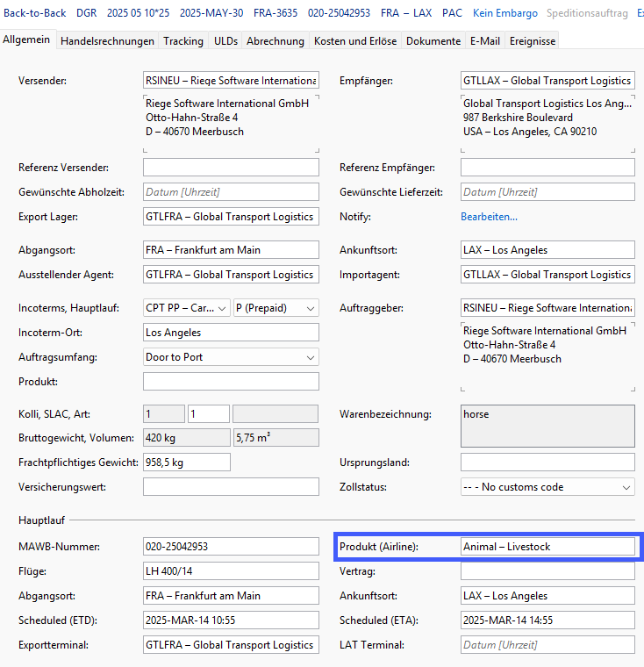This screenshot has height=667, width=644.
Task: Click the 2025-MAY-30 date in header
Action: click(x=211, y=13)
